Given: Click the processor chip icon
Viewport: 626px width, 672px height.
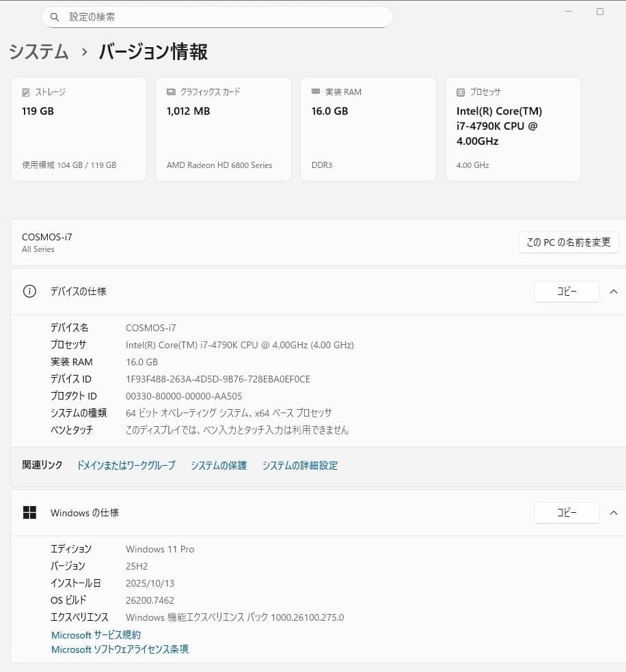Looking at the screenshot, I should pos(461,92).
